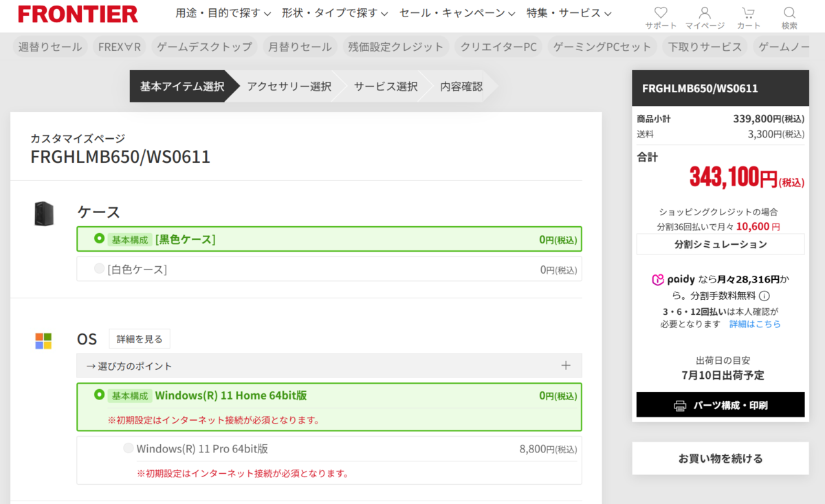Image resolution: width=825 pixels, height=504 pixels.
Task: Go to 内容確認 step
Action: (461, 86)
